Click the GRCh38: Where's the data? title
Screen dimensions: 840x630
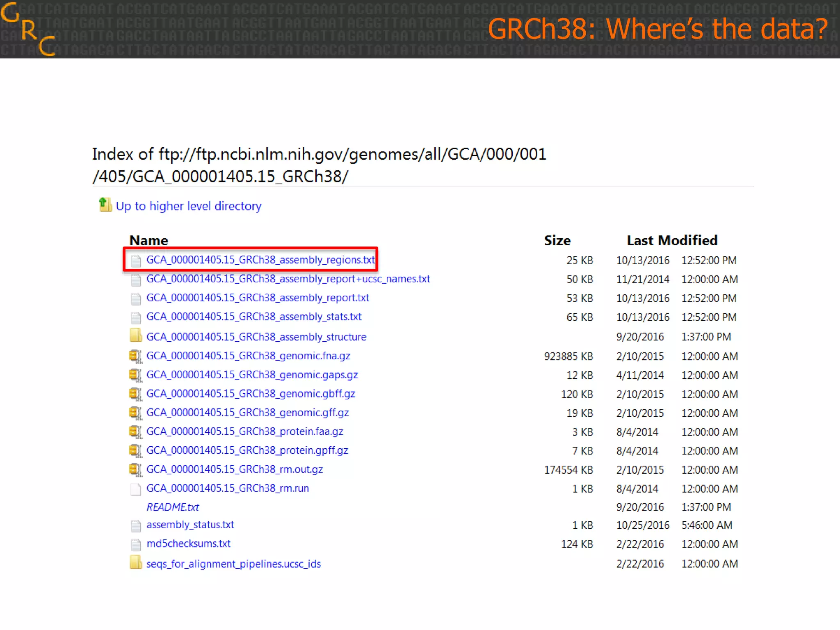point(658,29)
